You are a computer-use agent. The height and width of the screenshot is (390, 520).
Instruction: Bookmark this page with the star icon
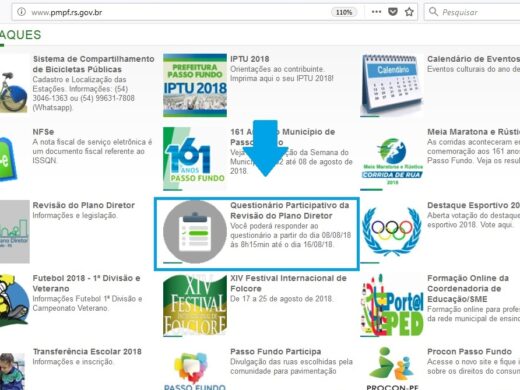pos(409,12)
